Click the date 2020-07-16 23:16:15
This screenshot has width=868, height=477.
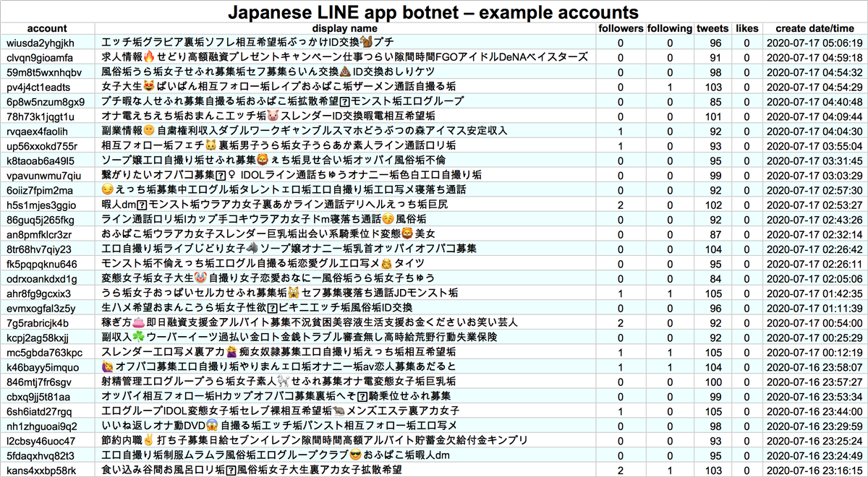[814, 470]
